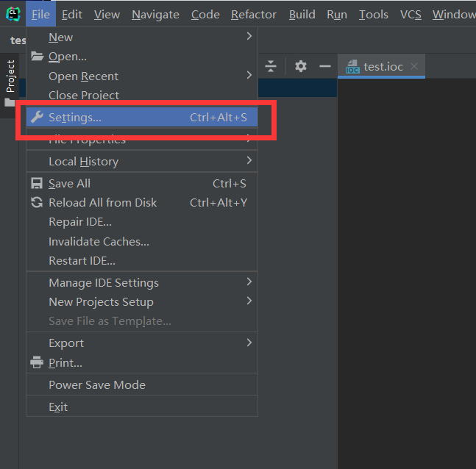Click the Collapse All icon in project toolbar
This screenshot has height=469, width=476.
pyautogui.click(x=271, y=66)
